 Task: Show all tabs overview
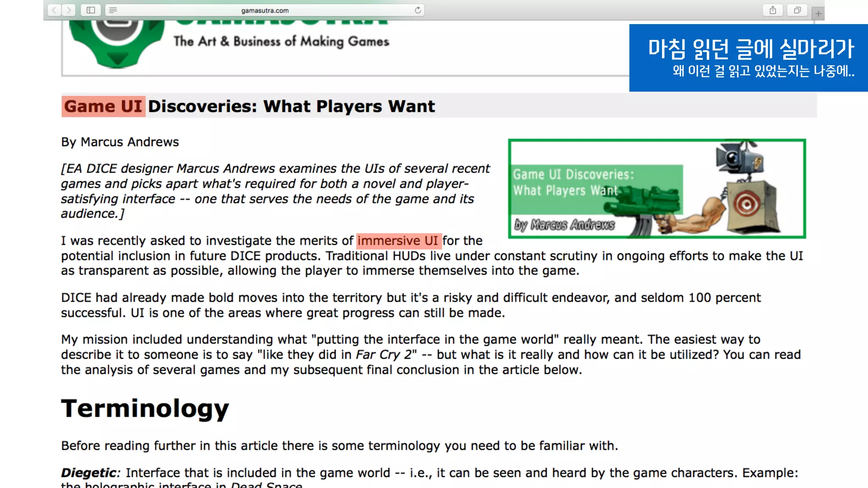click(797, 10)
